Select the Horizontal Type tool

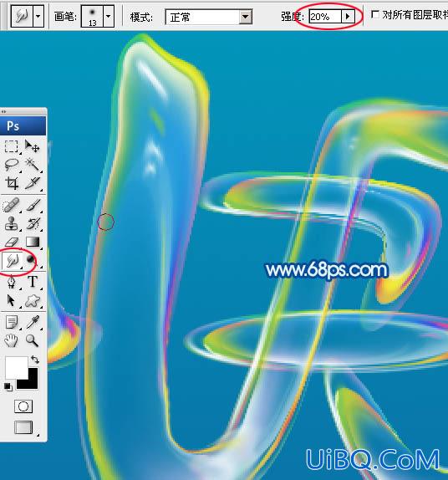[33, 282]
